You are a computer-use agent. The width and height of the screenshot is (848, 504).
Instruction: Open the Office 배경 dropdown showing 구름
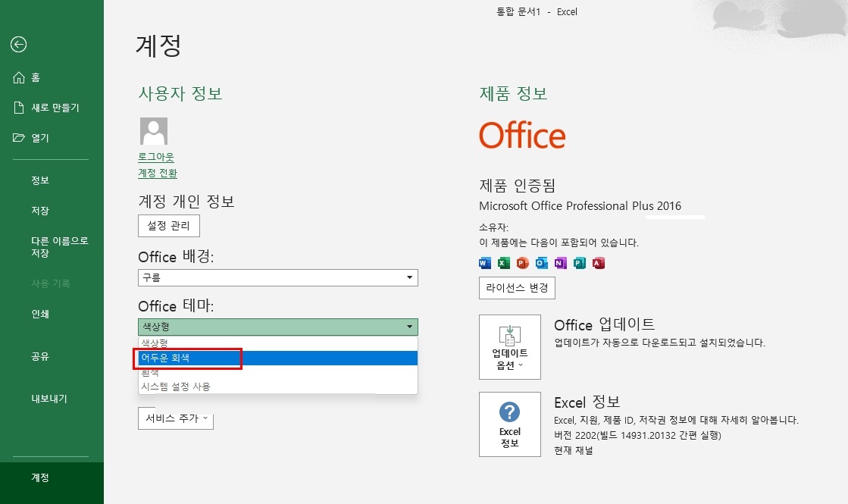tap(278, 277)
